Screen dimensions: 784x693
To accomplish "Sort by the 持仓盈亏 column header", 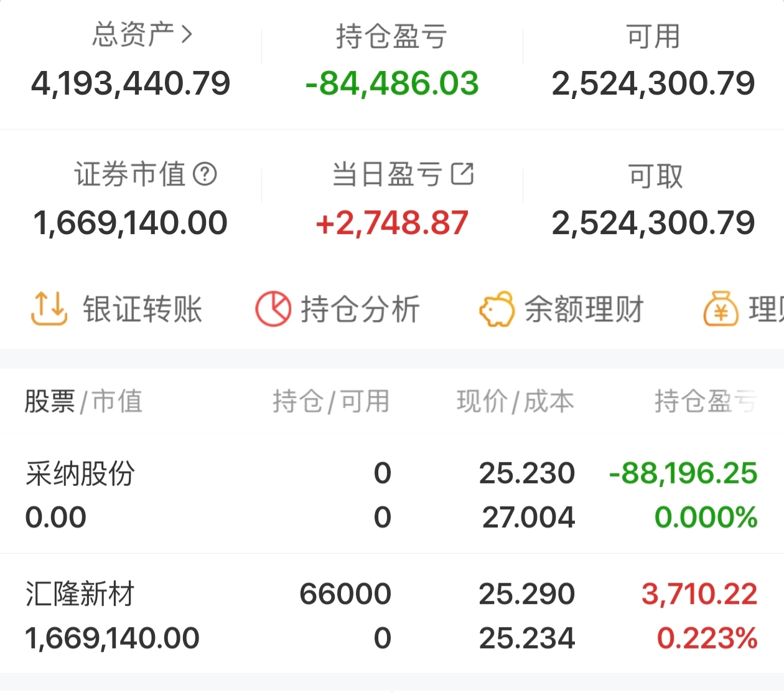I will pyautogui.click(x=706, y=402).
